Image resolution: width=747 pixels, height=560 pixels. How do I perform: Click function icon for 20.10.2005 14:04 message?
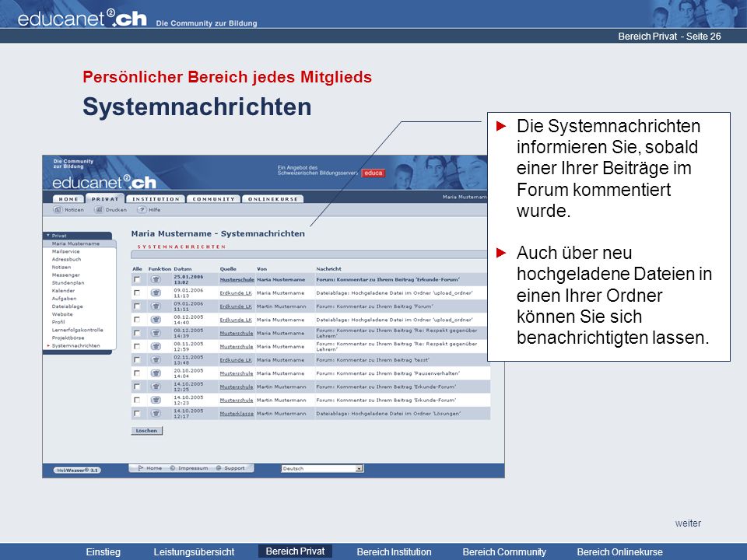tap(156, 373)
